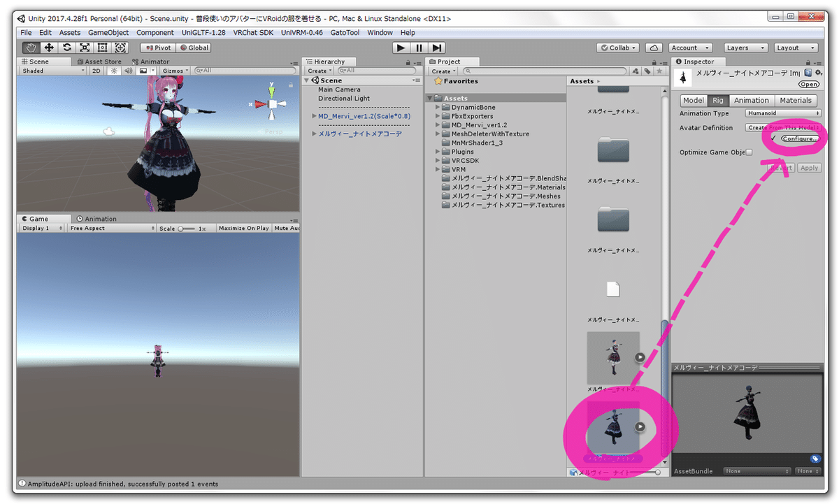
Task: Open the Account dropdown
Action: (x=689, y=48)
